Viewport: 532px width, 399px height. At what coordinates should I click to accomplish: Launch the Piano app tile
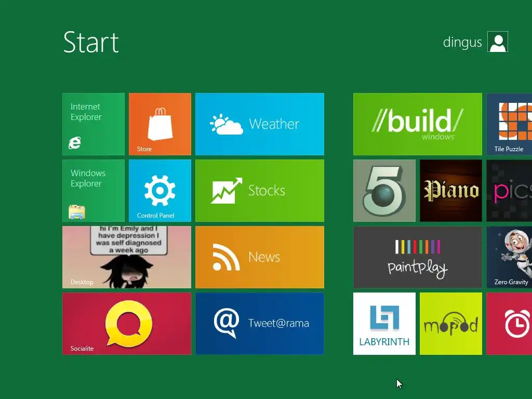tap(450, 191)
